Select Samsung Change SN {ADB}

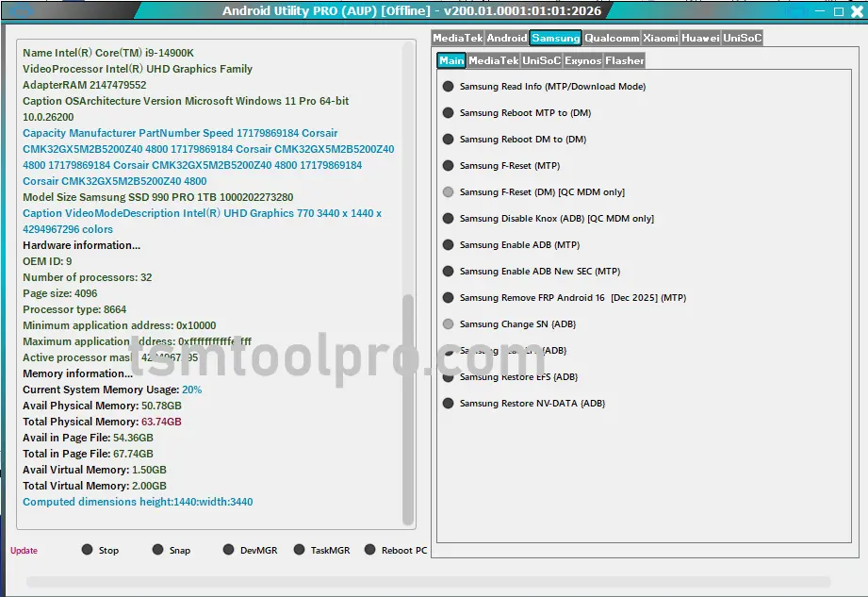[x=509, y=324]
